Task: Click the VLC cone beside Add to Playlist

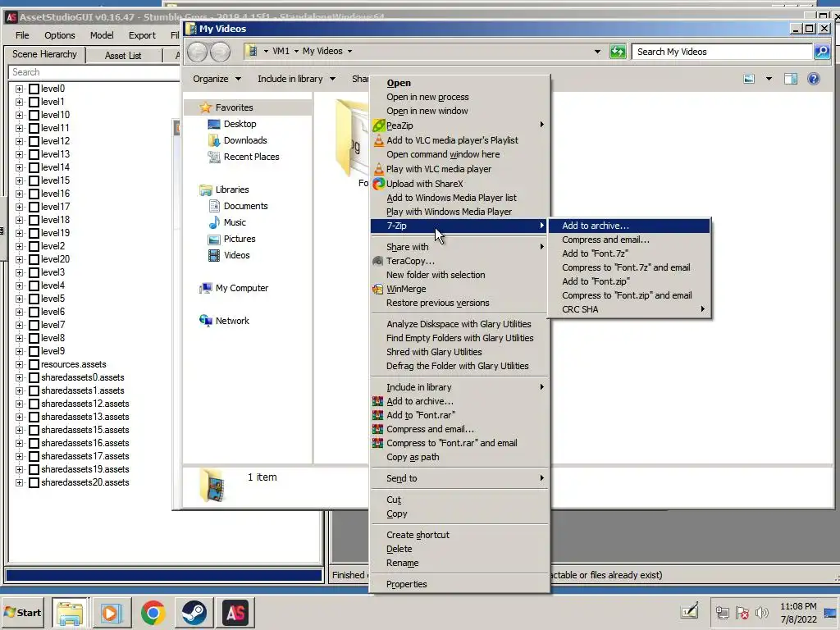Action: click(379, 140)
